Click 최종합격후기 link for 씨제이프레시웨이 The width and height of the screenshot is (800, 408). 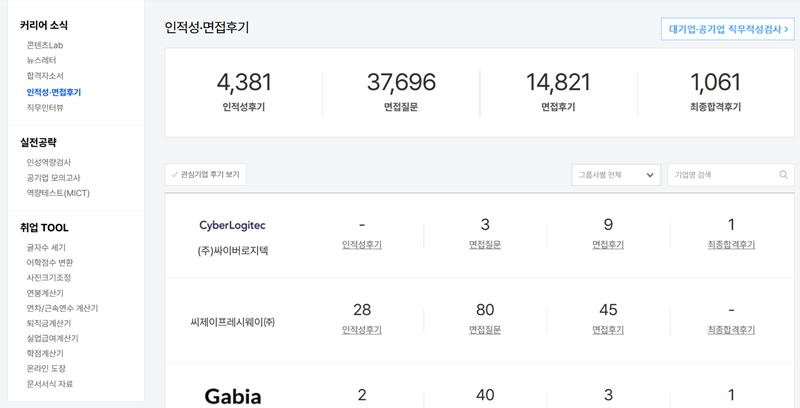(x=731, y=330)
